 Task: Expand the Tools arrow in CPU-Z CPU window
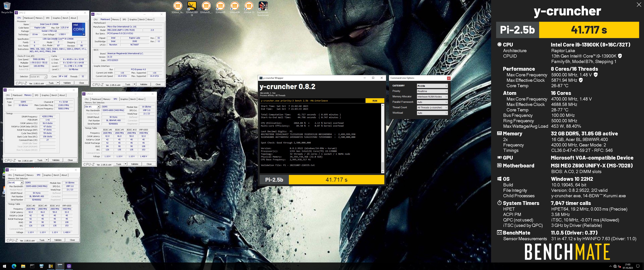(x=58, y=83)
